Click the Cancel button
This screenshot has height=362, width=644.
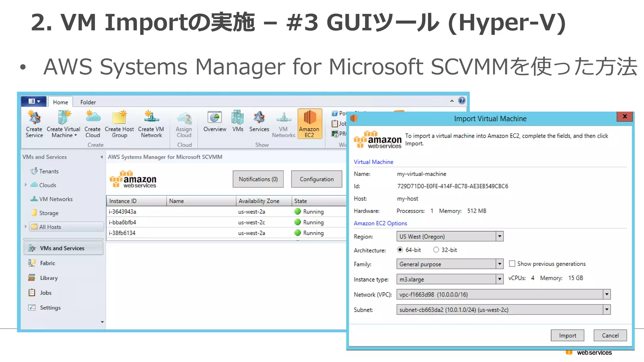tap(610, 335)
